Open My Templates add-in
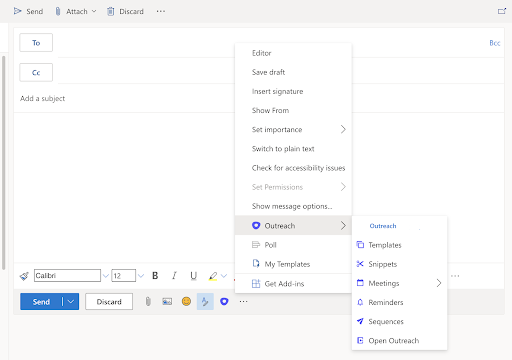This screenshot has height=360, width=512. 293,264
